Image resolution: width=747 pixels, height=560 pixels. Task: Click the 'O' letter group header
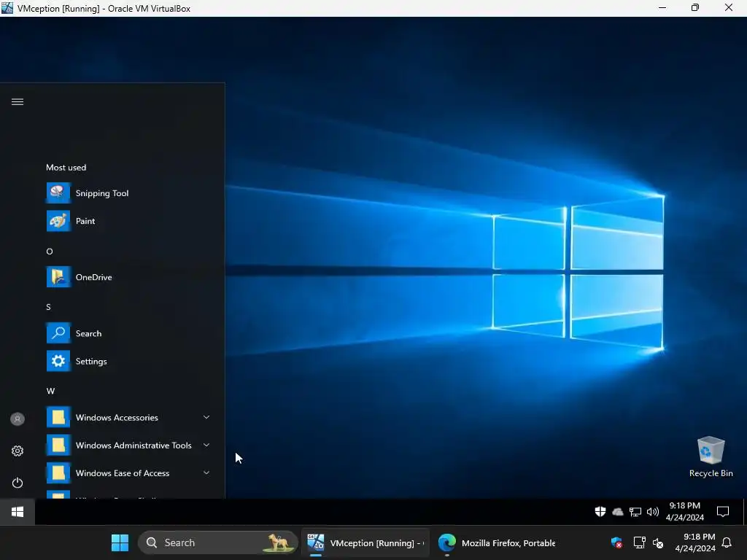tap(50, 252)
